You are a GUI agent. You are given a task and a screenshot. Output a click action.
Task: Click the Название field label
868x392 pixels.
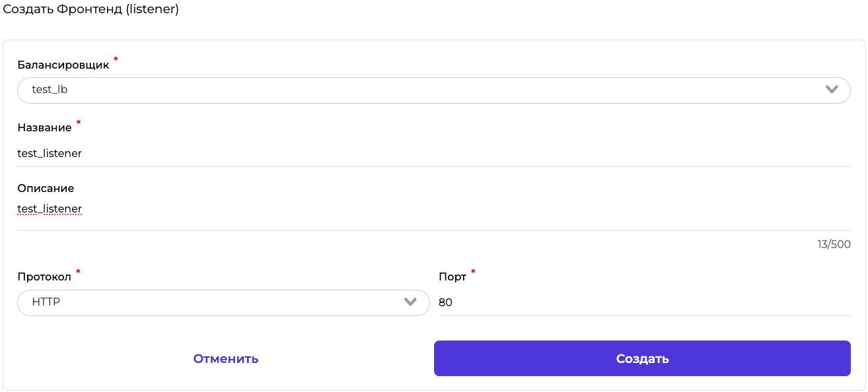tap(44, 127)
